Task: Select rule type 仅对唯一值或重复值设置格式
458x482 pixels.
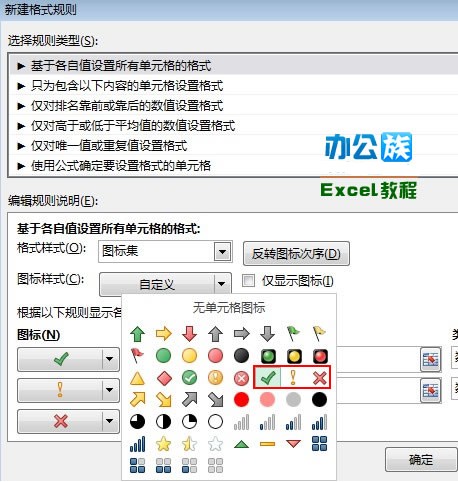Action: point(109,145)
